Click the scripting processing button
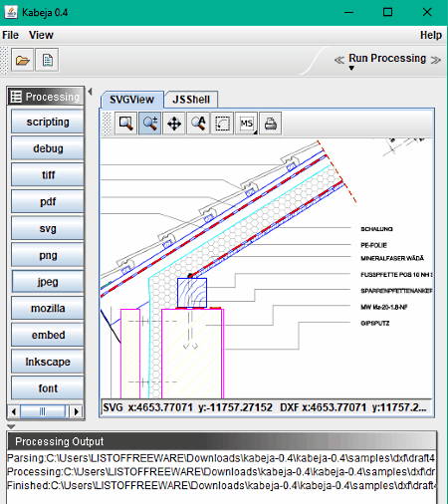This screenshot has width=448, height=504. 48,122
